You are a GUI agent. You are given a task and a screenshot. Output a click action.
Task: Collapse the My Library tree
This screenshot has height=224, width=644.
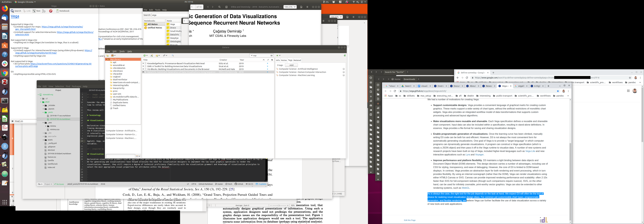[x=107, y=59]
